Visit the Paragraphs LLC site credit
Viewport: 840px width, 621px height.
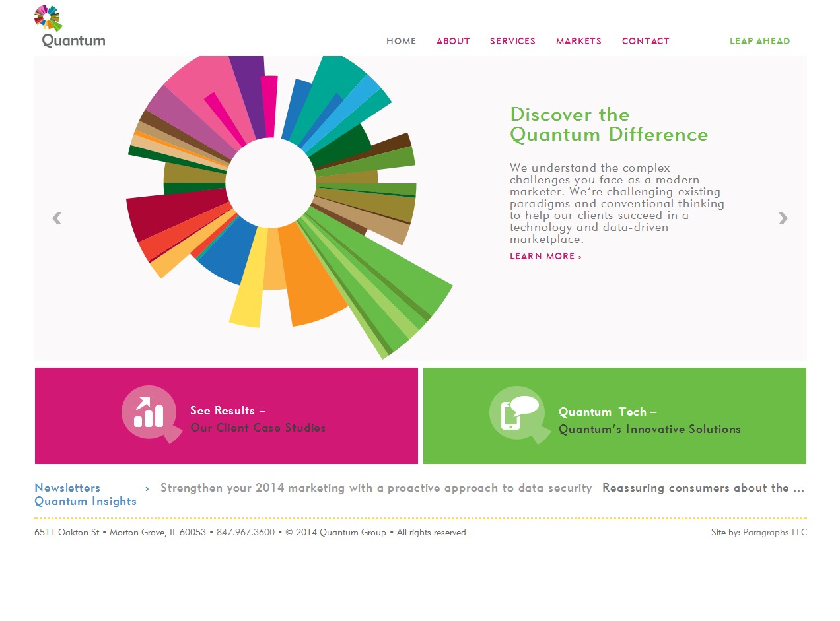pos(775,533)
